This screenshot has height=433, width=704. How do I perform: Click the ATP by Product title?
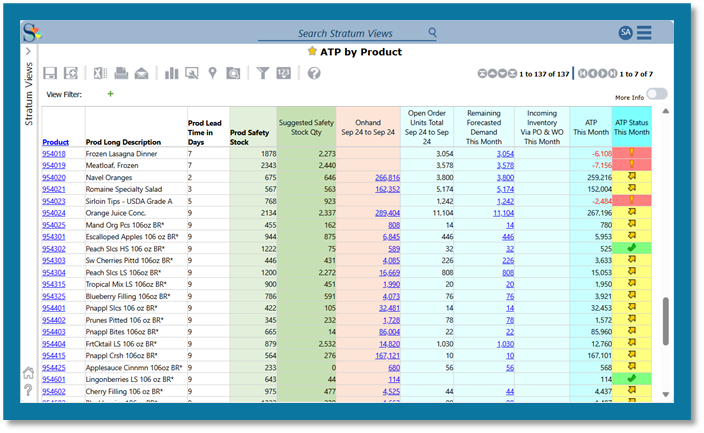coord(361,52)
